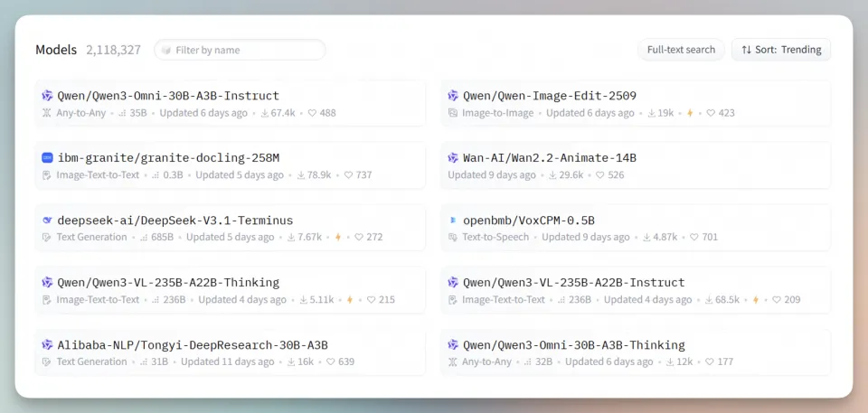The height and width of the screenshot is (413, 868).
Task: Click the OpenBMB avatar beside VoxCPM-0.5B
Action: [453, 221]
